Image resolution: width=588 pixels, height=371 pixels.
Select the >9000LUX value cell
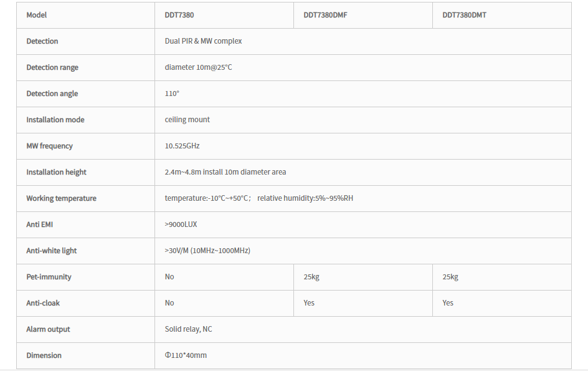[363, 224]
